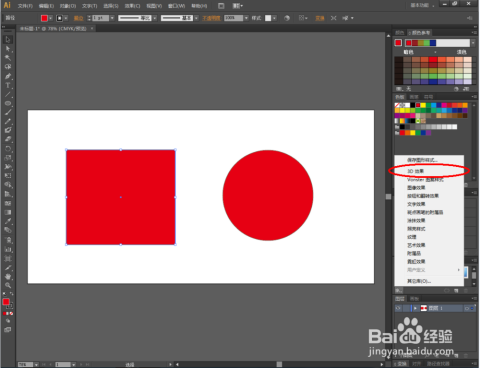
Task: Select the Type tool
Action: tap(8, 85)
